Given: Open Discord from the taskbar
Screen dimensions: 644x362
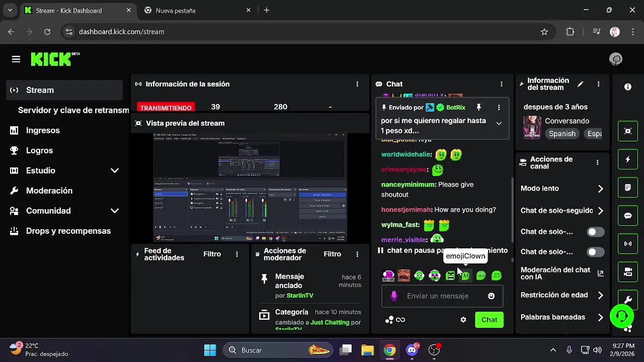Looking at the screenshot, I should point(413,350).
